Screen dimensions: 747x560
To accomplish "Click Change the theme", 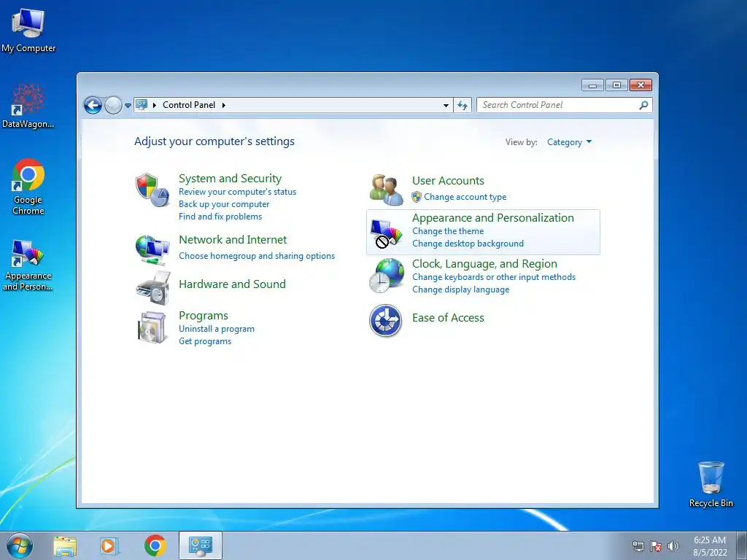I will point(448,231).
